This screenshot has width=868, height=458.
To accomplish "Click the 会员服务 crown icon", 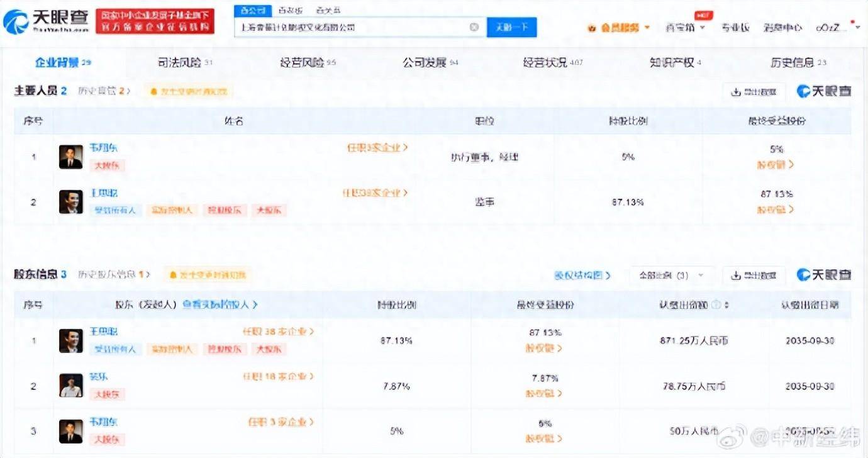I will coord(591,28).
